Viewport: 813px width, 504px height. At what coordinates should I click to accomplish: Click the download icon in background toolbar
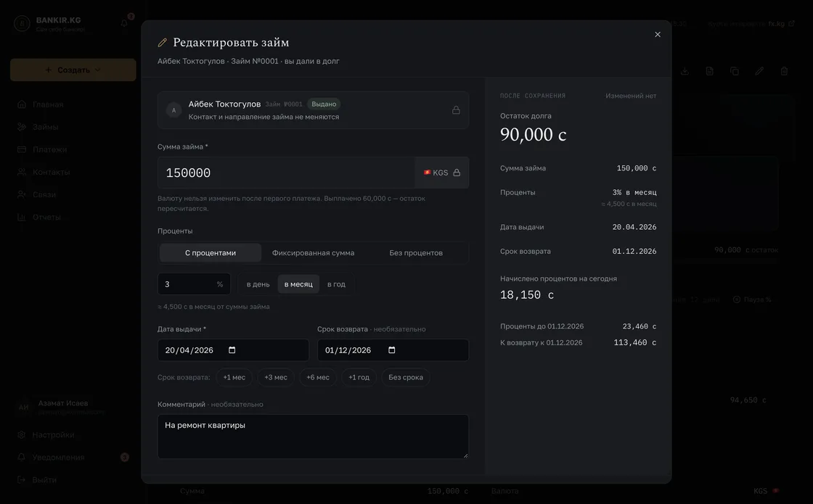pyautogui.click(x=685, y=71)
